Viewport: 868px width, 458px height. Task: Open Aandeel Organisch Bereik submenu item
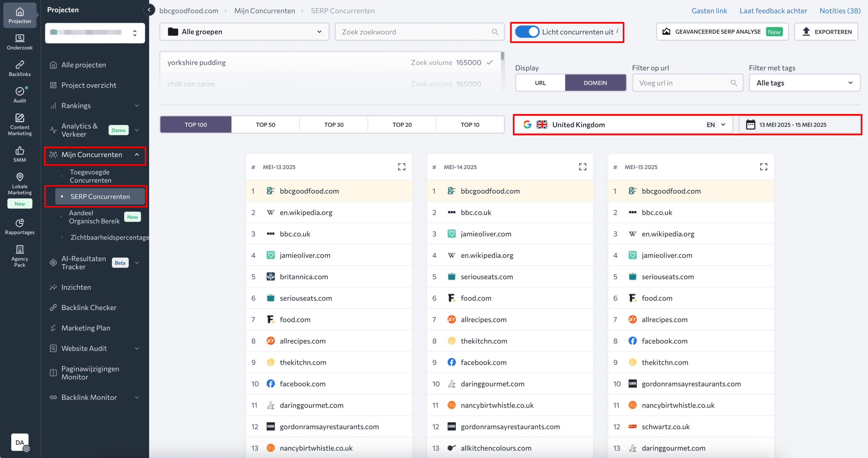pyautogui.click(x=94, y=217)
